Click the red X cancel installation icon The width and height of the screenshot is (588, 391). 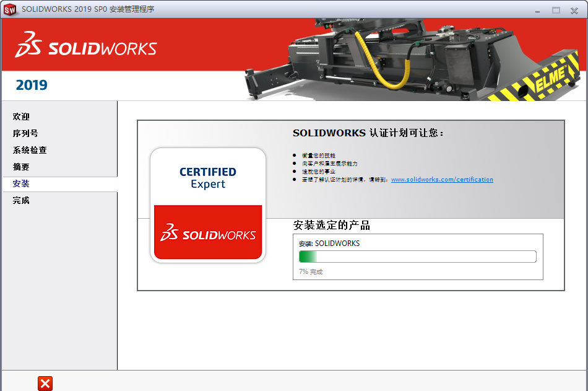coord(45,384)
